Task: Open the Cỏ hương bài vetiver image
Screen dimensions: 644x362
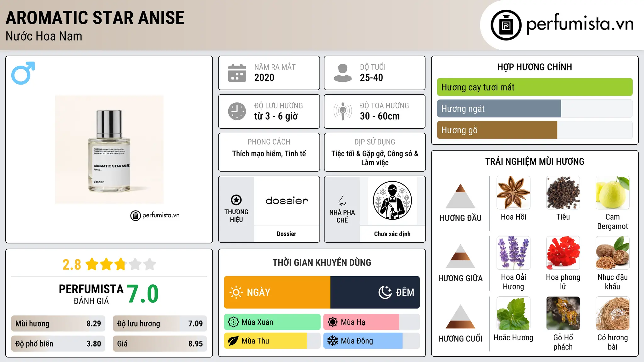Action: point(613,313)
